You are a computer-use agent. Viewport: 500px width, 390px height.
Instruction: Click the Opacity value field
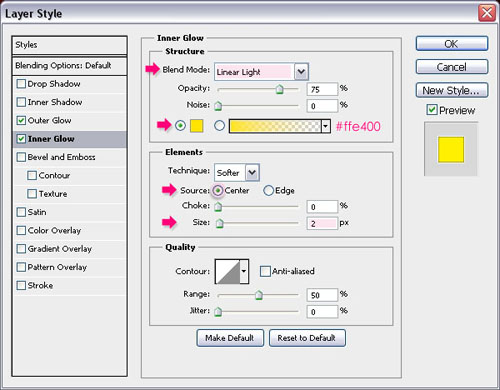(322, 89)
